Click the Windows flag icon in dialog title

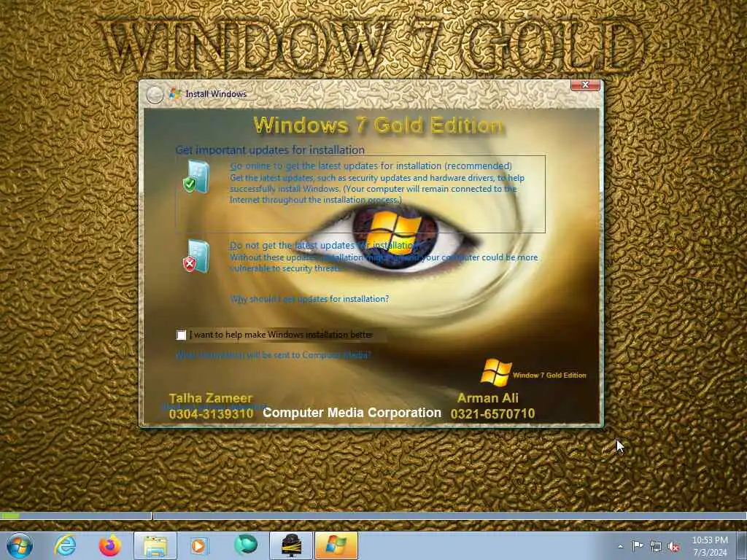tap(175, 93)
